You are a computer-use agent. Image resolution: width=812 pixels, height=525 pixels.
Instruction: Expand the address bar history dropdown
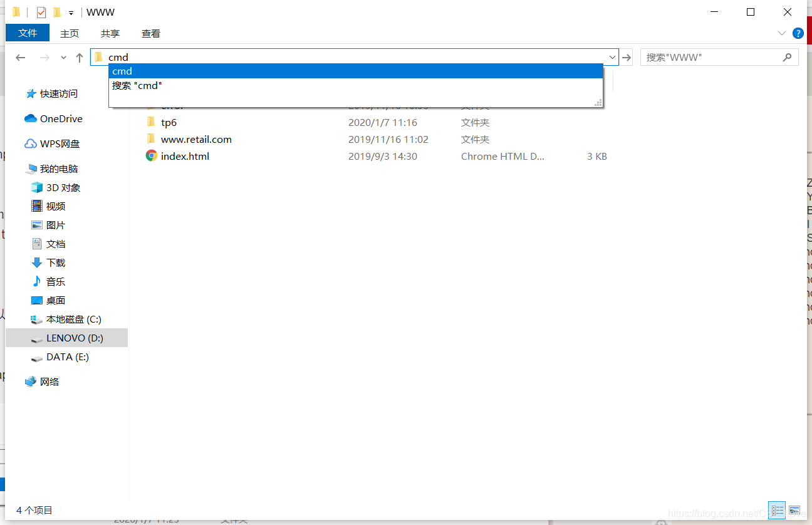pyautogui.click(x=613, y=57)
